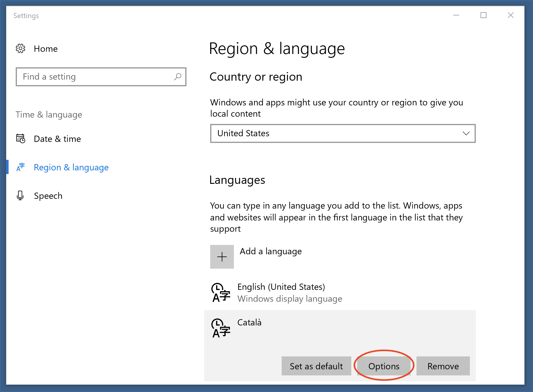
Task: Click the country dropdown chevron arrow
Action: 466,133
